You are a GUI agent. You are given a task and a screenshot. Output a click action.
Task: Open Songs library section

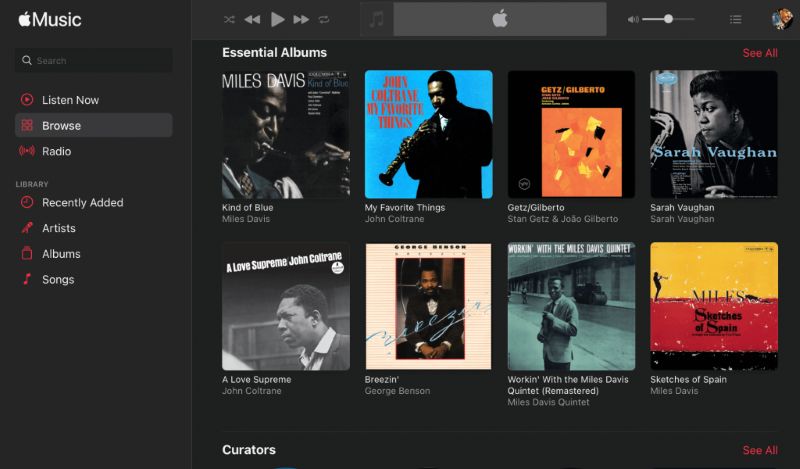click(x=93, y=279)
